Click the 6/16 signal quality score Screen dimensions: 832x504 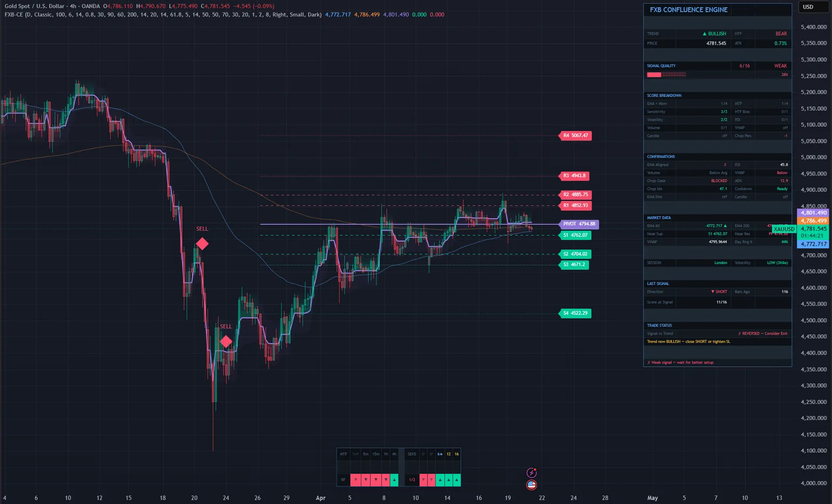(x=745, y=66)
